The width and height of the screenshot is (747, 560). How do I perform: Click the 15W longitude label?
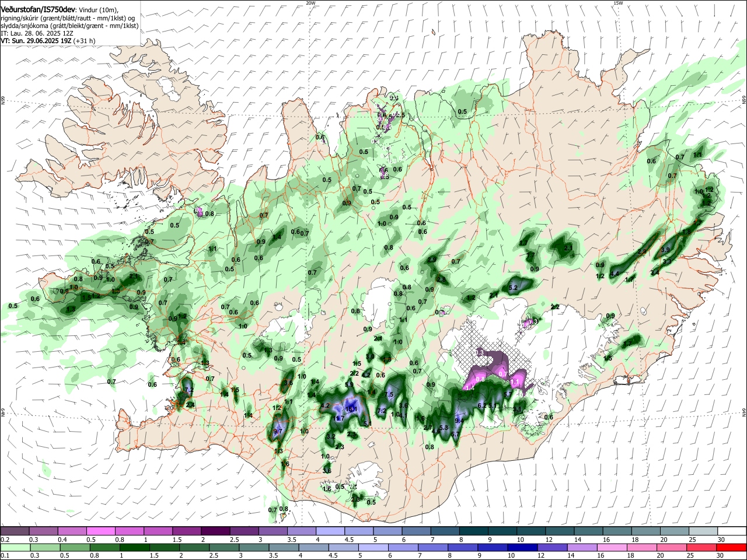tap(618, 3)
